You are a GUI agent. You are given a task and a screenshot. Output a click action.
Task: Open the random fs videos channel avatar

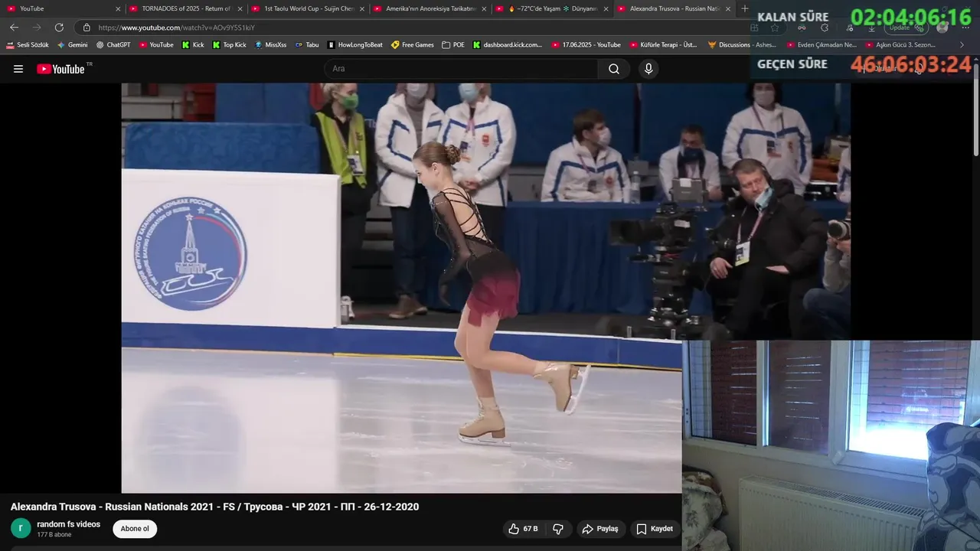click(21, 528)
